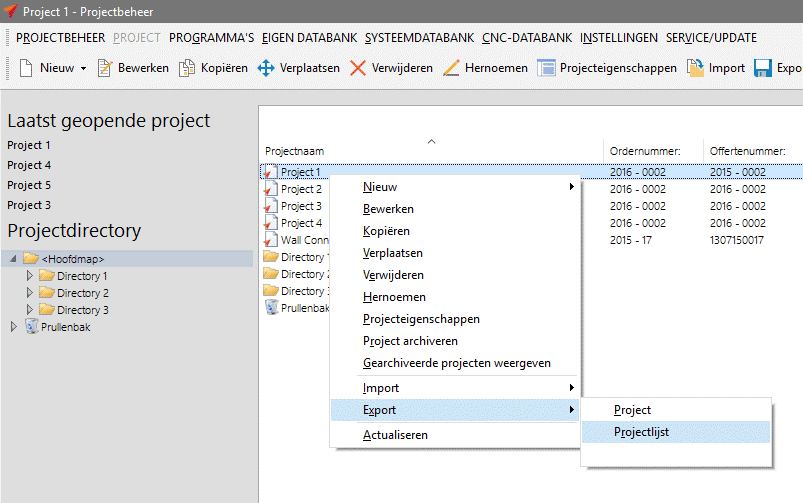Select Projectlijst in the Export submenu
Viewport: 803px width, 503px height.
642,432
